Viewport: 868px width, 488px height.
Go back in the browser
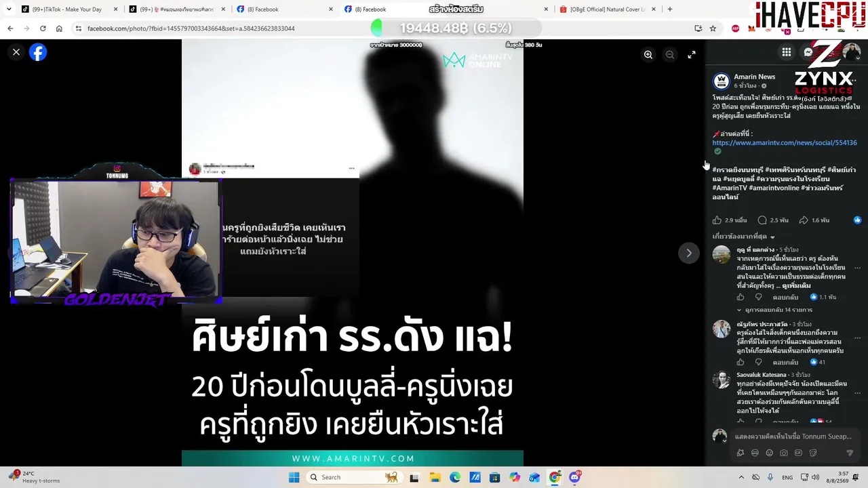point(10,28)
